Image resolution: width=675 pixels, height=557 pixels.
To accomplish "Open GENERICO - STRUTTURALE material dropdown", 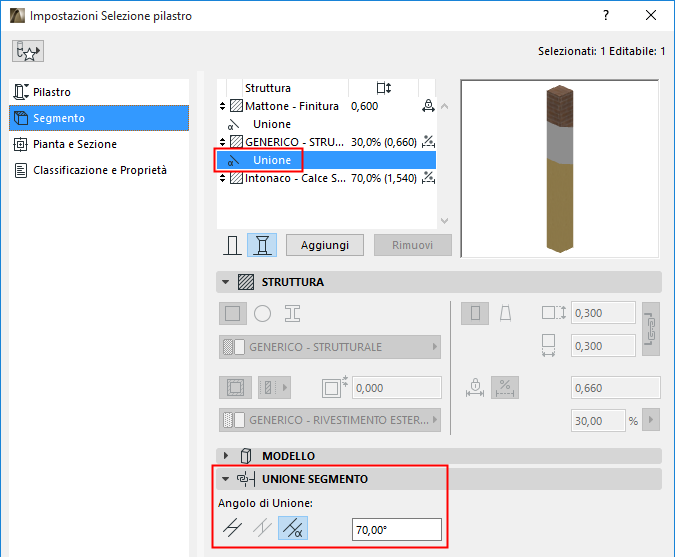I will click(x=330, y=347).
